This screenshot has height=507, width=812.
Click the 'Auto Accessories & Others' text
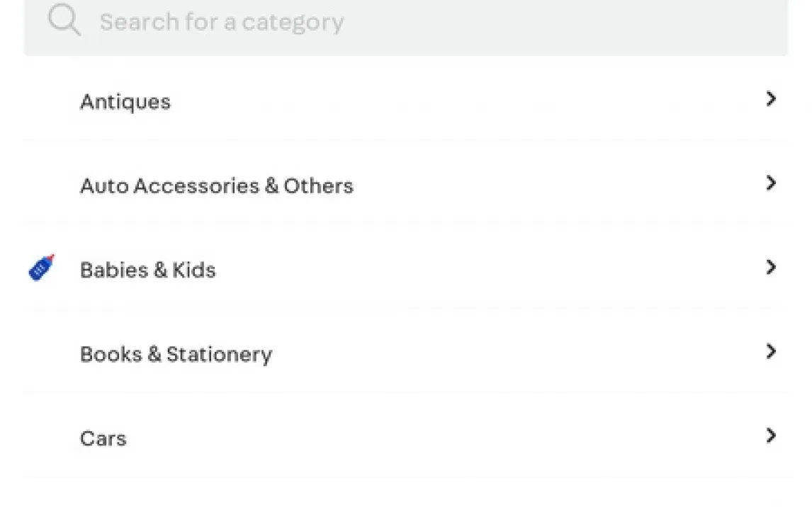click(216, 186)
